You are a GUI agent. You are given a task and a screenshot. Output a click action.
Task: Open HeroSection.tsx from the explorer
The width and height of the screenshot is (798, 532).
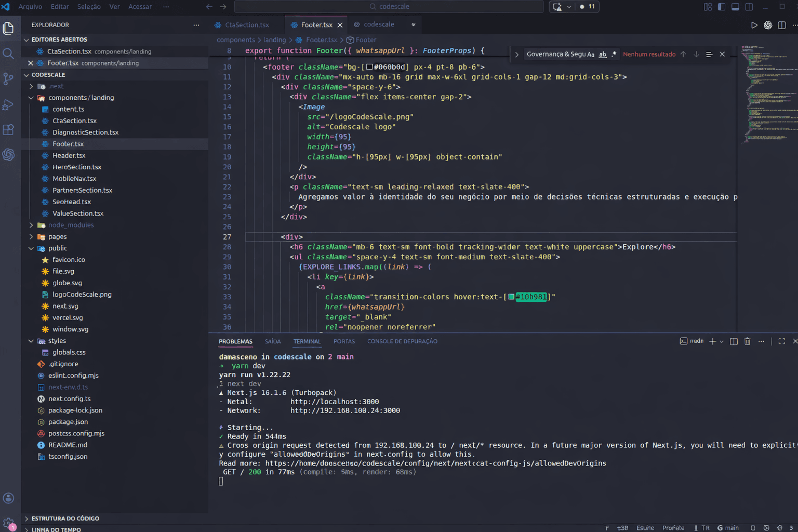click(77, 167)
